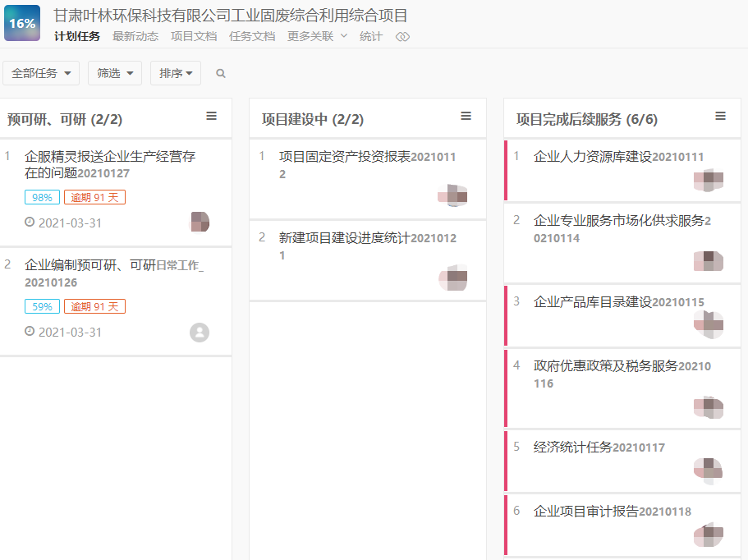Click the avatar on the 项目固定资产投资报表 task
This screenshot has width=748, height=560.
(452, 195)
